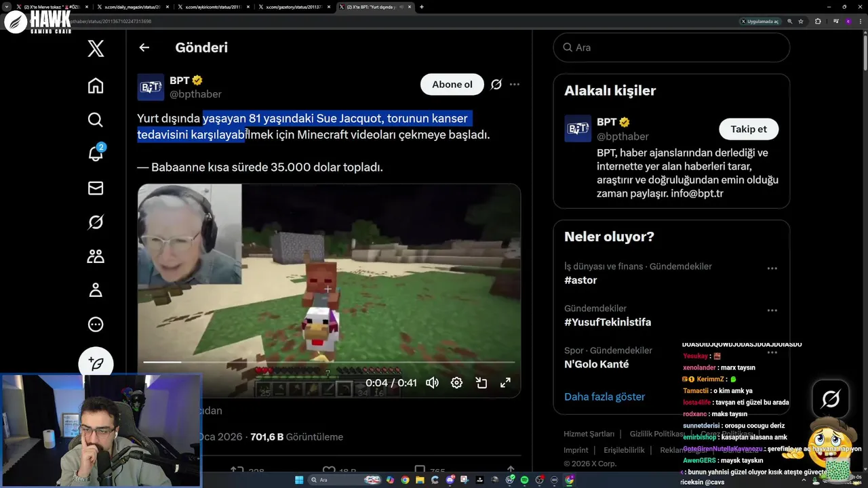
Task: Open the browser extensions puzzle icon
Action: point(818,22)
